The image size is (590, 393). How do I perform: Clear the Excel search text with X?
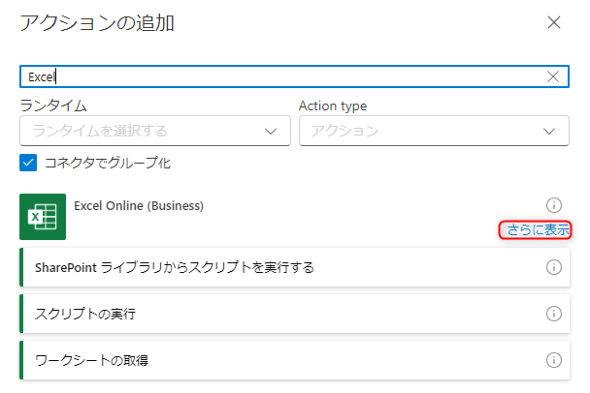(x=553, y=77)
